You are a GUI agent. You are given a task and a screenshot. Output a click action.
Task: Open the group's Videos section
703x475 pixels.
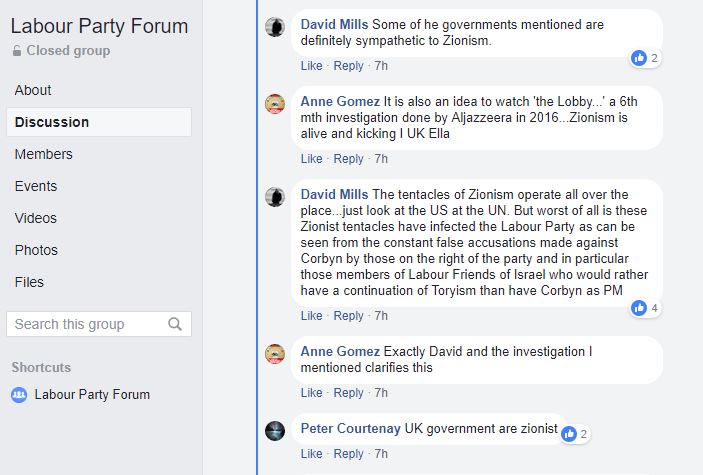click(x=36, y=218)
